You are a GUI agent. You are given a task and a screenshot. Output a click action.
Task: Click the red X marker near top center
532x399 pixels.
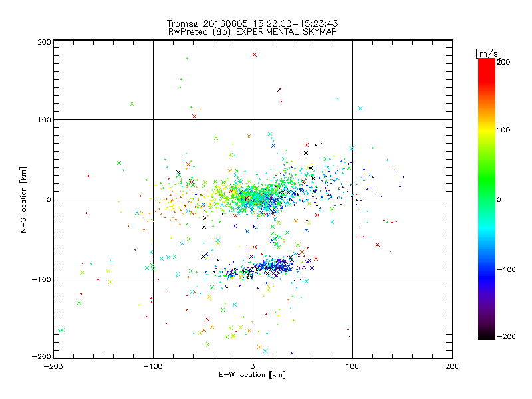(255, 55)
